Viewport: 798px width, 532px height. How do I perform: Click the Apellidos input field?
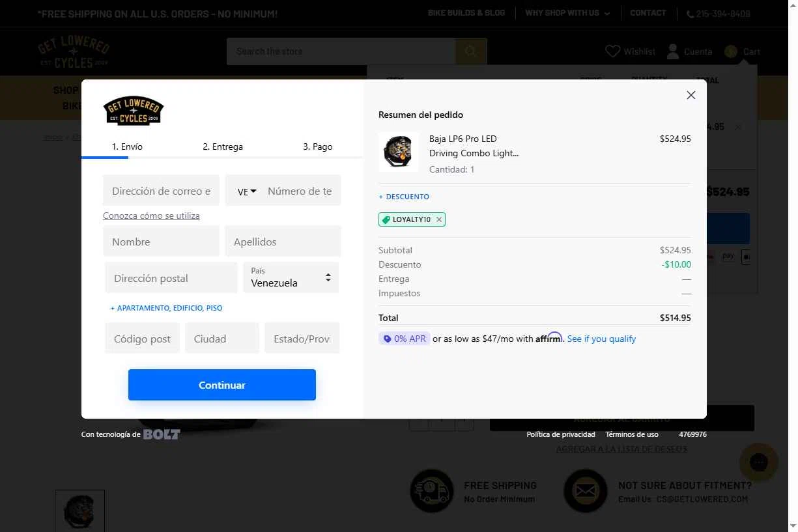point(283,242)
